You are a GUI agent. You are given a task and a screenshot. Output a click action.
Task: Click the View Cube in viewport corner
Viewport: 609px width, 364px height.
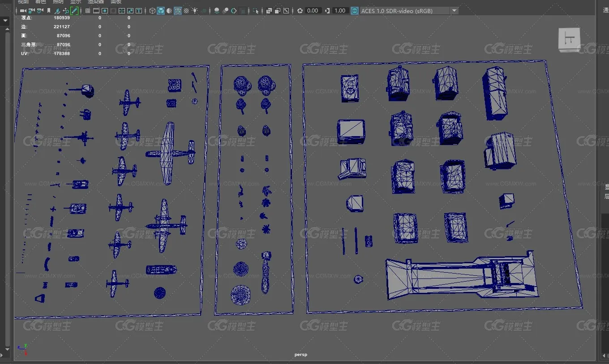[569, 39]
